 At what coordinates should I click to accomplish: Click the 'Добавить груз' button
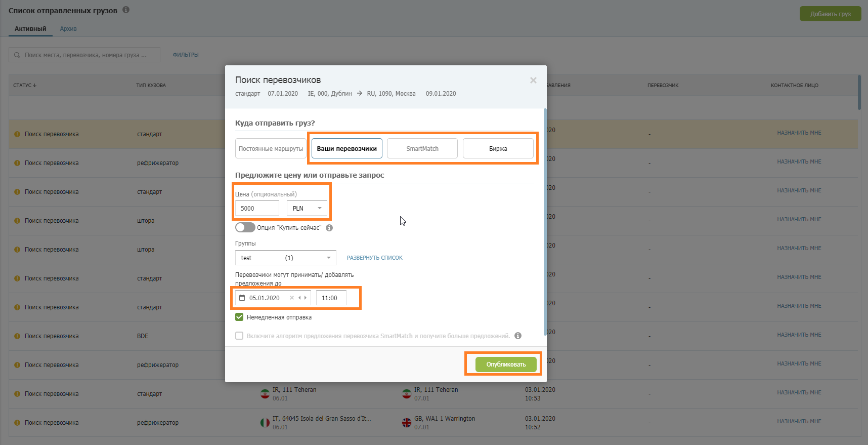(x=831, y=14)
